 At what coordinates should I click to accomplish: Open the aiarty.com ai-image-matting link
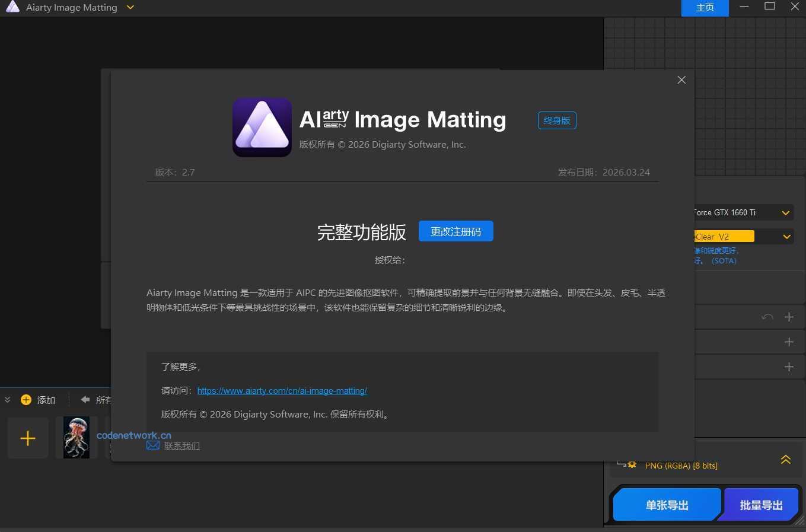coord(282,390)
